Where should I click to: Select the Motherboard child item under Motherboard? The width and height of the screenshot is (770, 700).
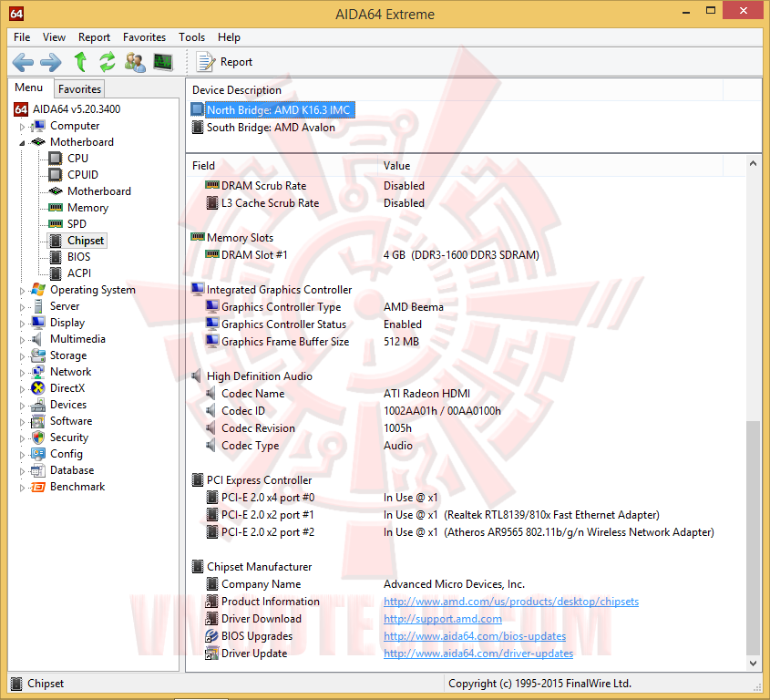tap(99, 191)
